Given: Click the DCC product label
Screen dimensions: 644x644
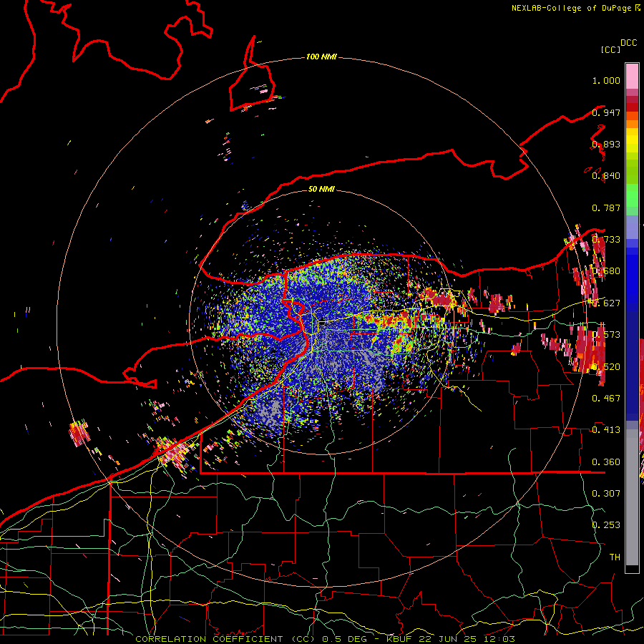Looking at the screenshot, I should point(629,43).
